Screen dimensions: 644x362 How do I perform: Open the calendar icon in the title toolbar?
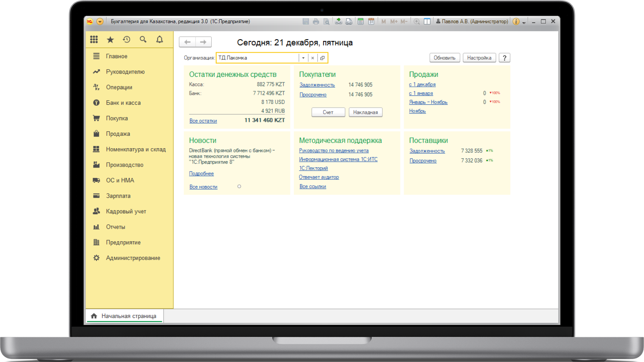pos(371,22)
